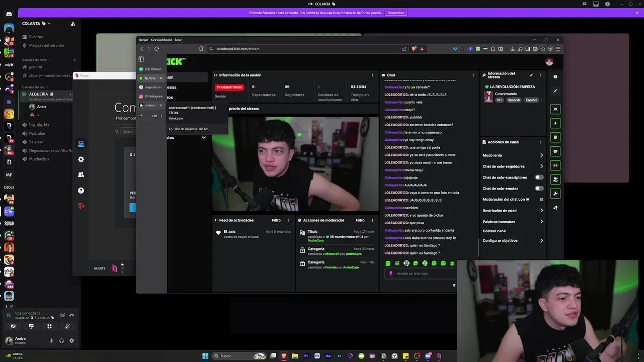Open Filtro in Acciones de moderador
The height and width of the screenshot is (362, 644).
coord(360,220)
